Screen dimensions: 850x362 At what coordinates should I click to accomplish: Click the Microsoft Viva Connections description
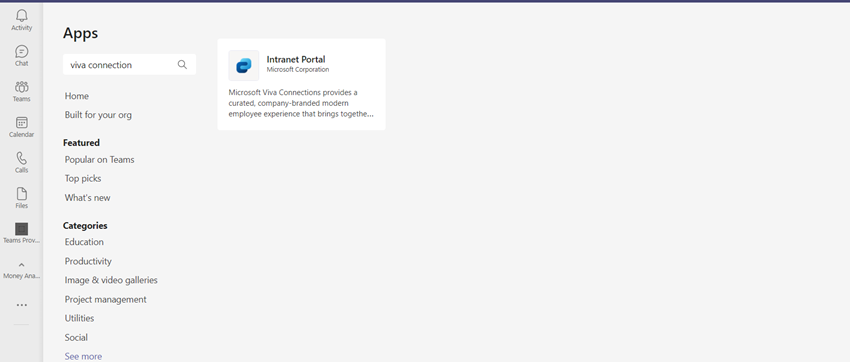tap(301, 103)
